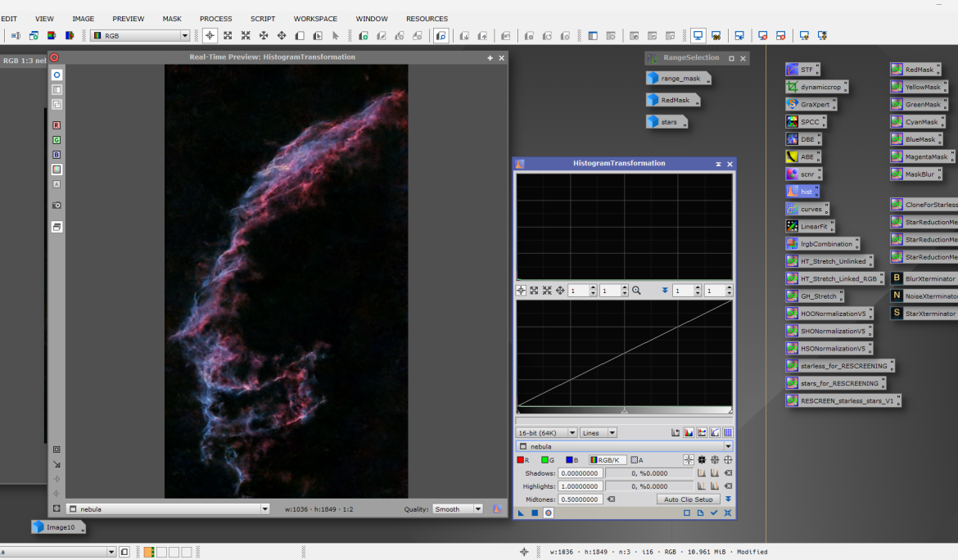Reset the HistogramTransformation process

pos(727,513)
